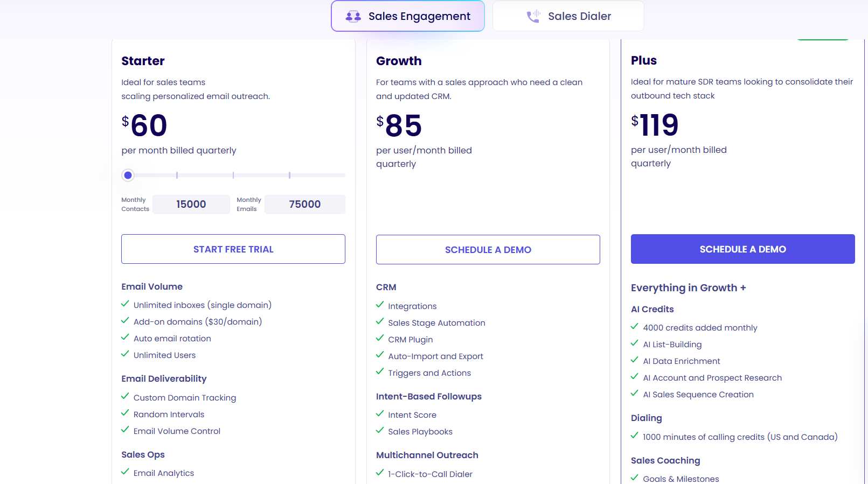This screenshot has width=868, height=484.
Task: Switch to the Sales Dialer tab
Action: [x=568, y=16]
